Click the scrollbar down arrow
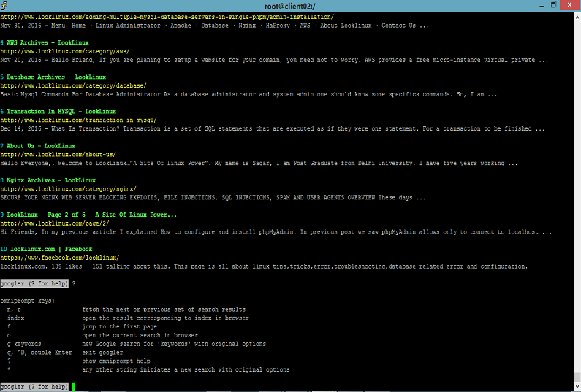581x392 pixels. (577, 387)
